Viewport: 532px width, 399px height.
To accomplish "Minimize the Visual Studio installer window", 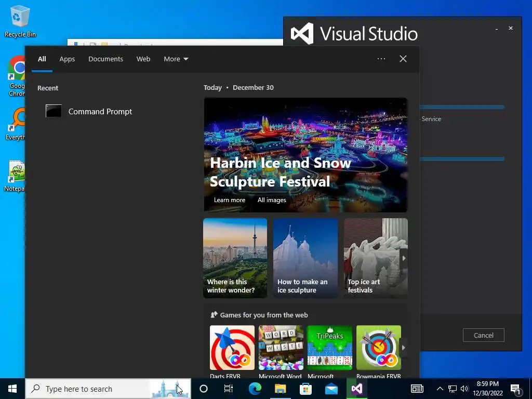I will tap(496, 29).
